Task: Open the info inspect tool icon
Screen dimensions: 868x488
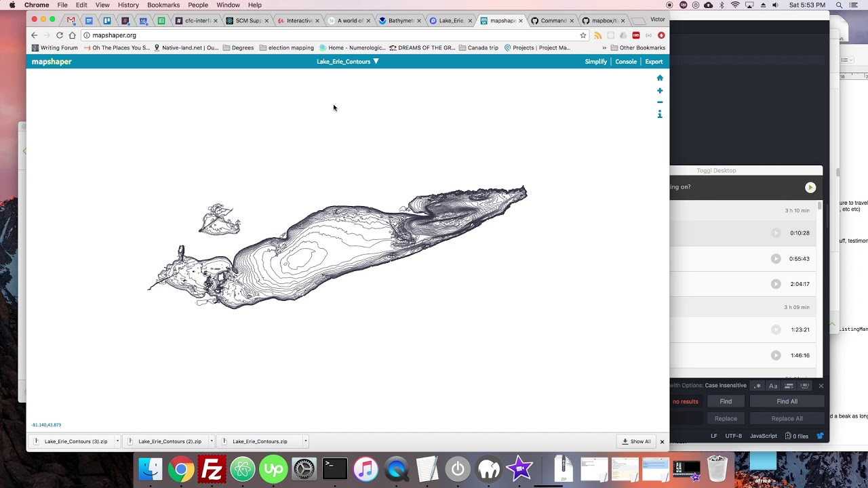Action: point(660,115)
